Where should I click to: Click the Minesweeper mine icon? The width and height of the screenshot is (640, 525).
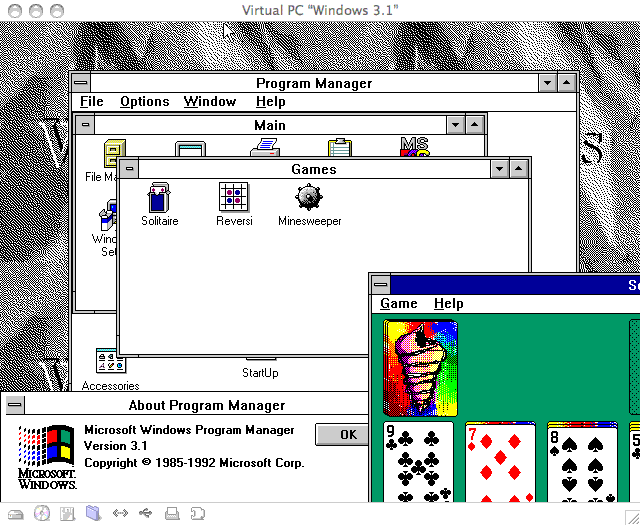coord(309,197)
